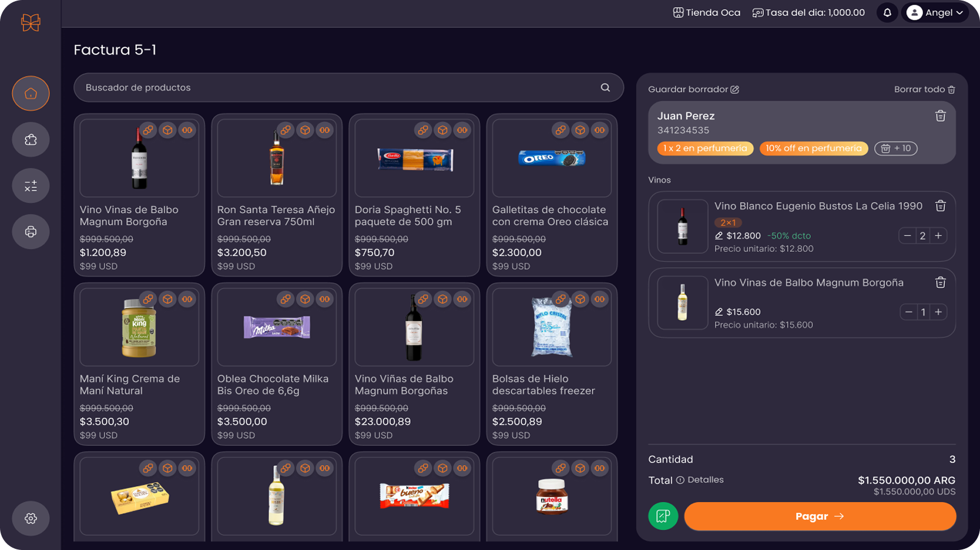Delete customer Juan Perez with trash icon
This screenshot has width=980, height=550.
coord(940,116)
